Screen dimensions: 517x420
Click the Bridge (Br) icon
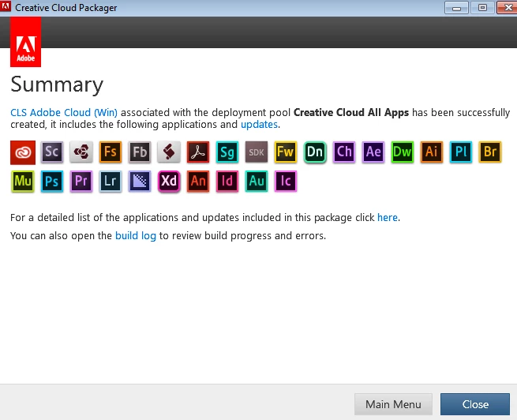[x=490, y=152]
